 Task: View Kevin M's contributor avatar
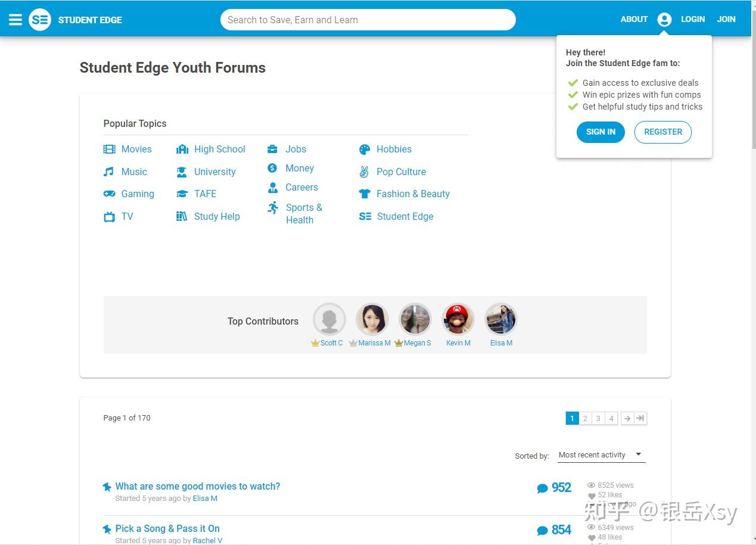tap(458, 320)
